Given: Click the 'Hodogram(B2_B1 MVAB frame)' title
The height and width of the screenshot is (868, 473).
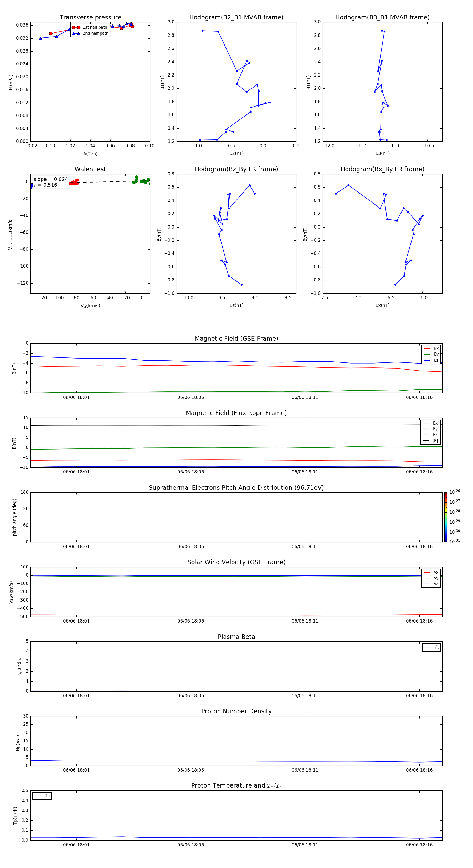Looking at the screenshot, I should tap(236, 18).
